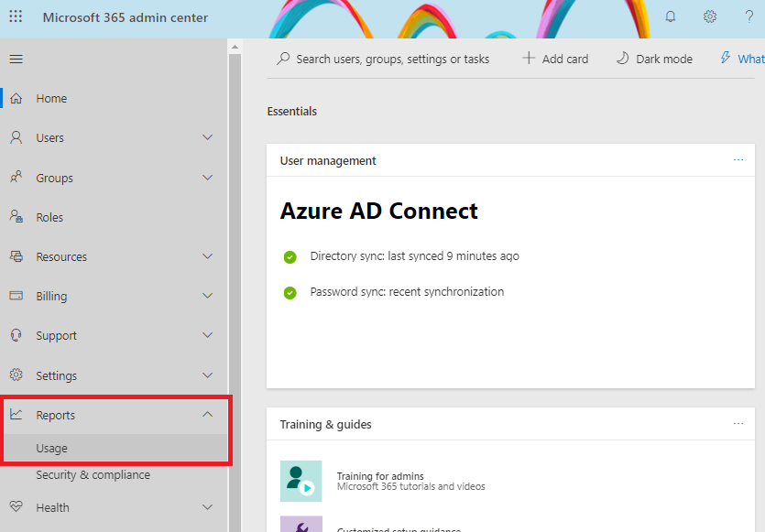Image resolution: width=765 pixels, height=532 pixels.
Task: Click the notification bell icon
Action: (x=671, y=16)
